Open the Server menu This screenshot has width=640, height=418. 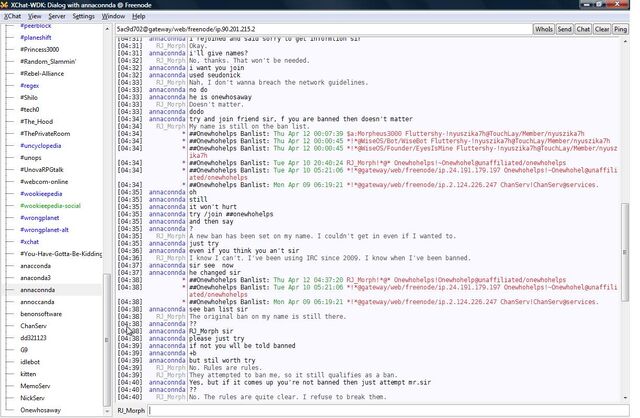click(57, 16)
